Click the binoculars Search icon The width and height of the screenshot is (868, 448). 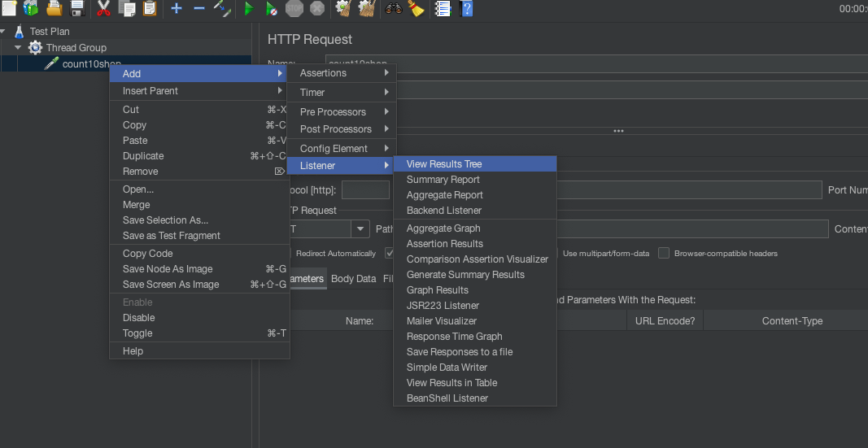tap(393, 8)
